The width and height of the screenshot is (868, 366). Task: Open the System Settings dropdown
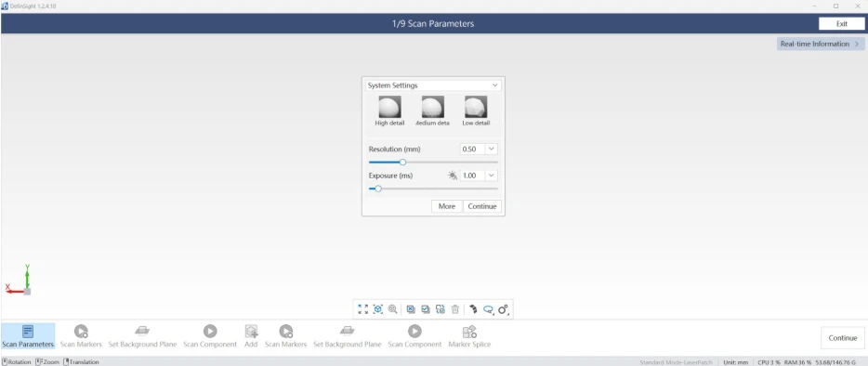click(x=433, y=85)
